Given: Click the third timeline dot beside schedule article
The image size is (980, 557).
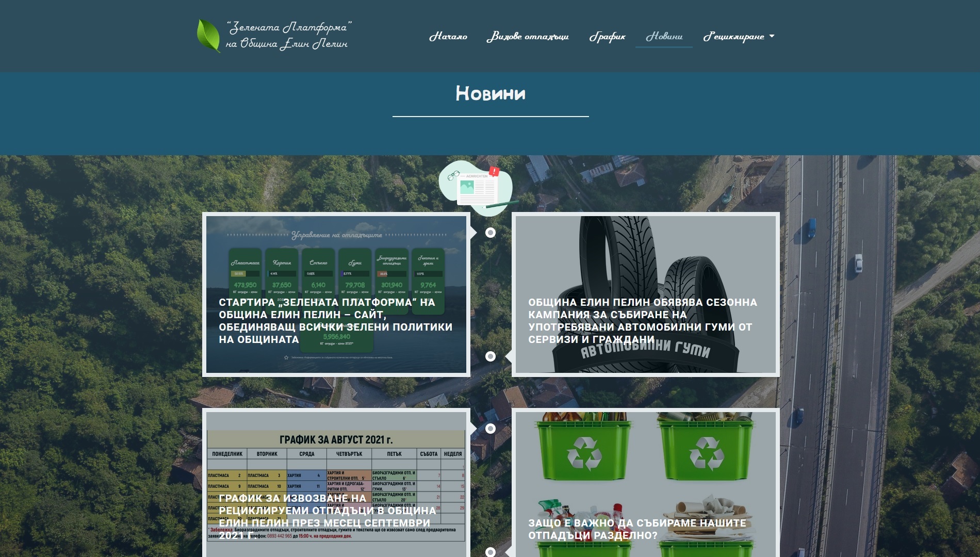Looking at the screenshot, I should tap(491, 429).
